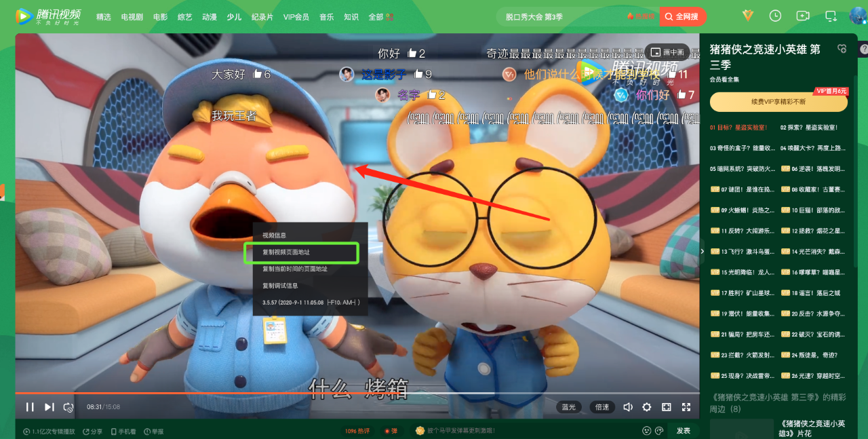Play episode 05 暗网系统
The width and height of the screenshot is (868, 439).
pyautogui.click(x=743, y=169)
